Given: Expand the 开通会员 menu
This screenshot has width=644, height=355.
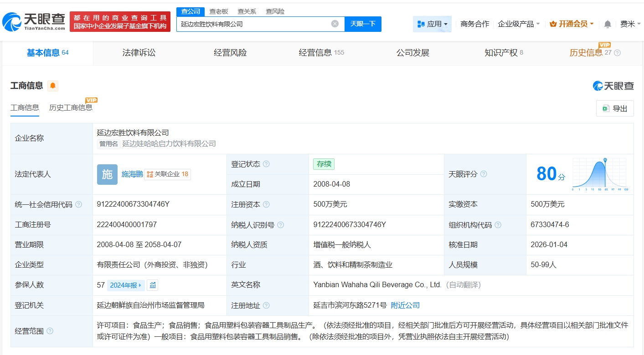Looking at the screenshot, I should pos(572,24).
